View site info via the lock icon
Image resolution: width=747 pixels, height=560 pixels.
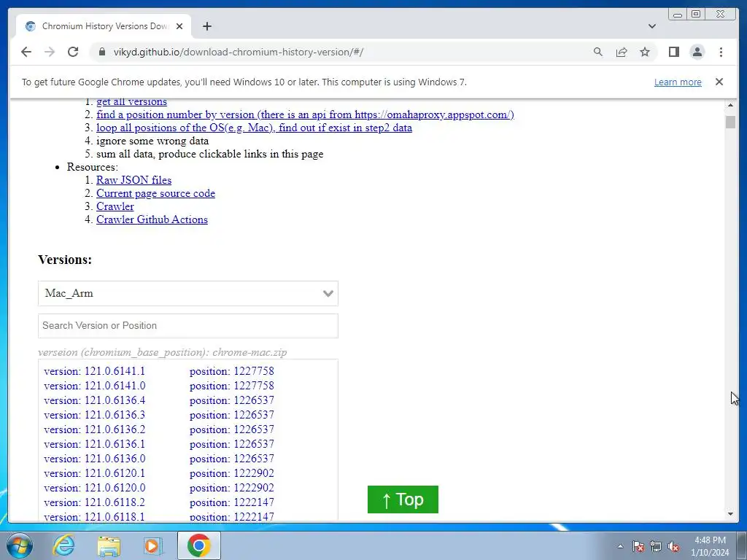(102, 52)
